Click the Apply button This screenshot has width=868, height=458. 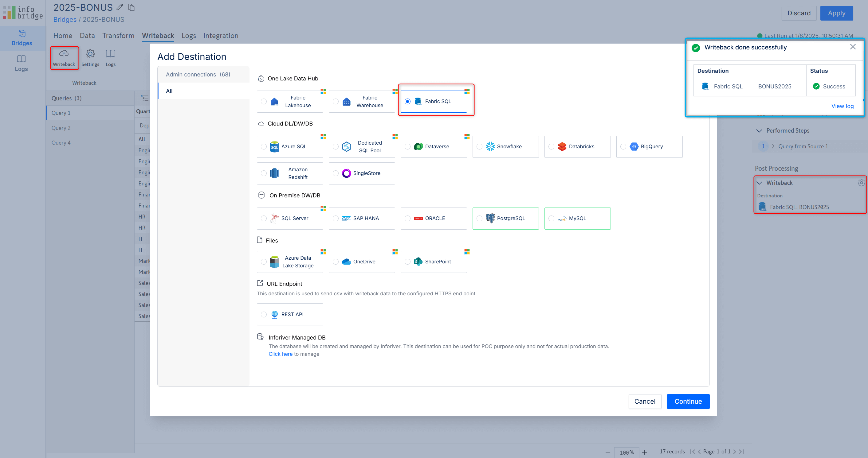(836, 13)
